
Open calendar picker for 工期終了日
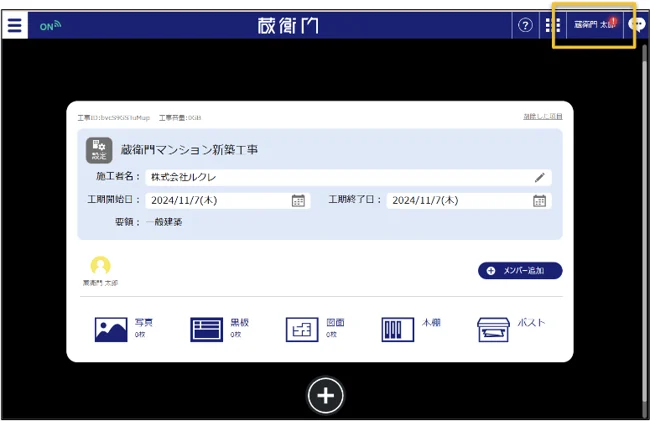tap(540, 200)
